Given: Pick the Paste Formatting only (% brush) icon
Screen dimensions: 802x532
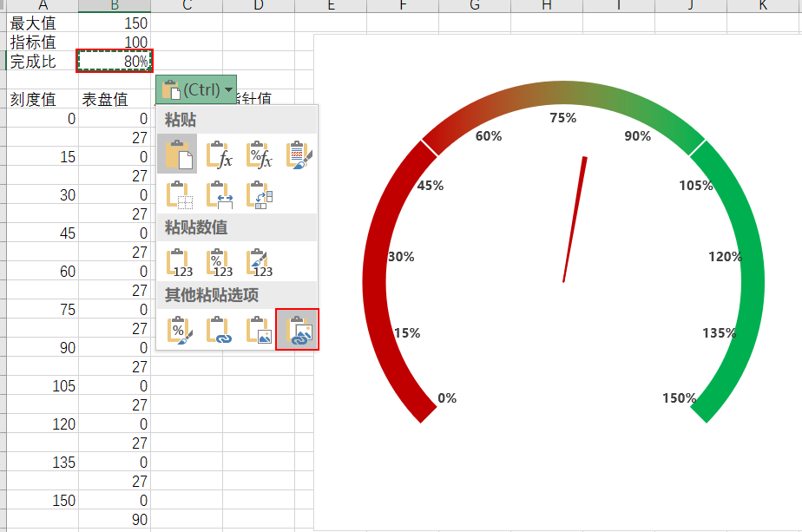Looking at the screenshot, I should (x=179, y=330).
